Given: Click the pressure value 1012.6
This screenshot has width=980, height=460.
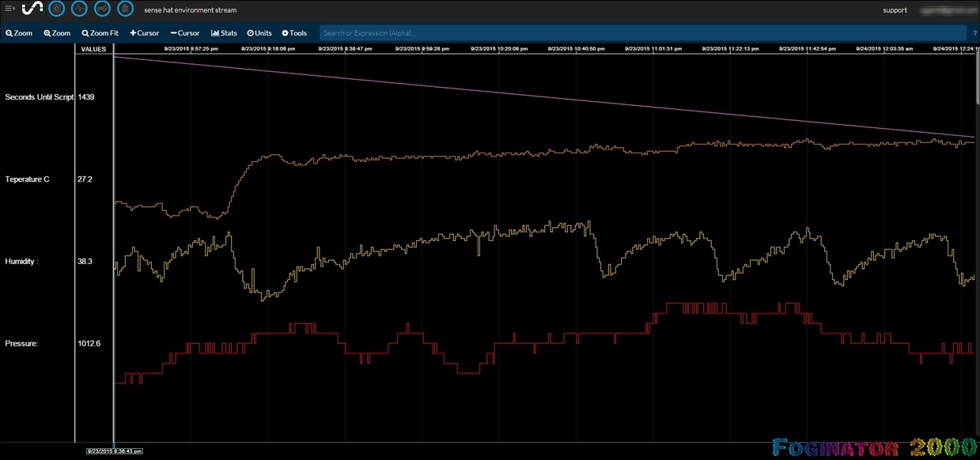Looking at the screenshot, I should [x=89, y=344].
